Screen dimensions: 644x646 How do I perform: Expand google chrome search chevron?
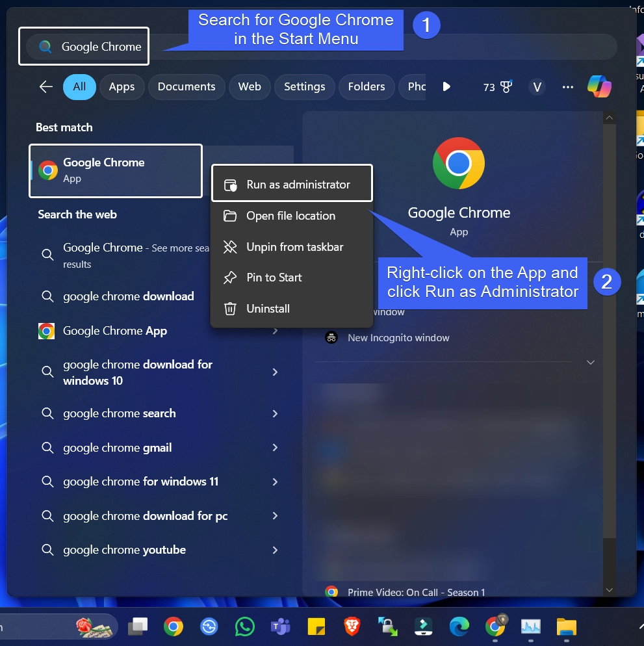coord(276,413)
